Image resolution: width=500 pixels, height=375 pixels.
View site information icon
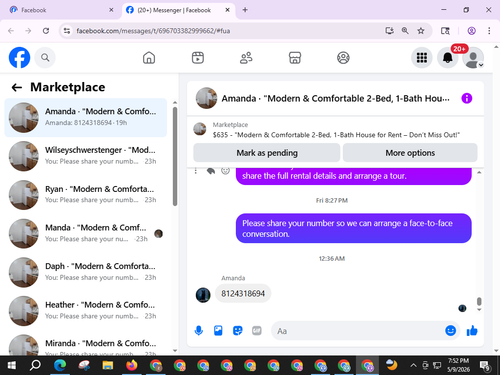click(67, 31)
